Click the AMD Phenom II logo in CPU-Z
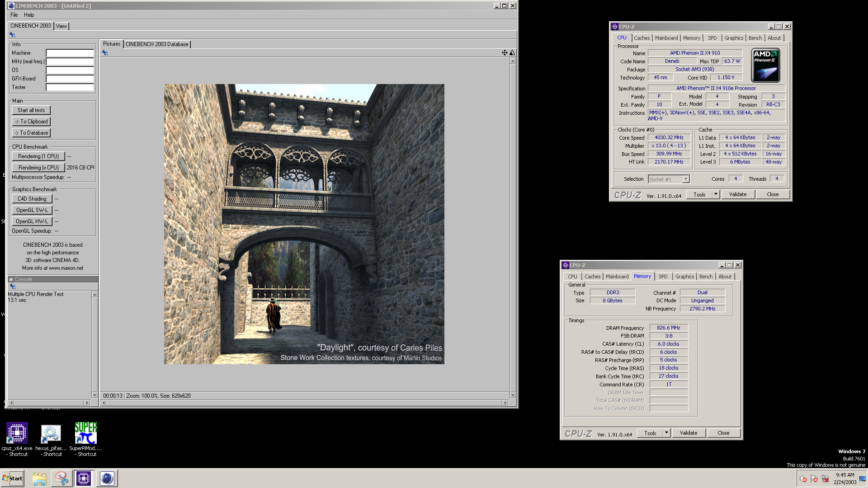This screenshot has width=868, height=488. tap(766, 66)
